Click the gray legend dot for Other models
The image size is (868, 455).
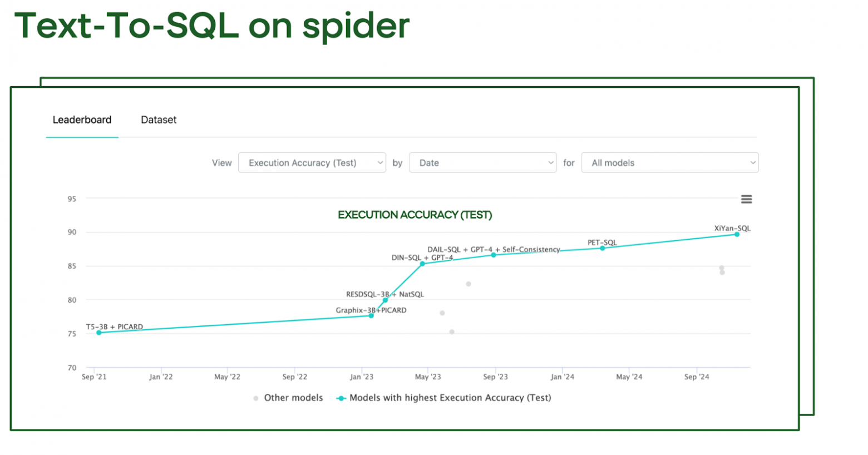256,398
